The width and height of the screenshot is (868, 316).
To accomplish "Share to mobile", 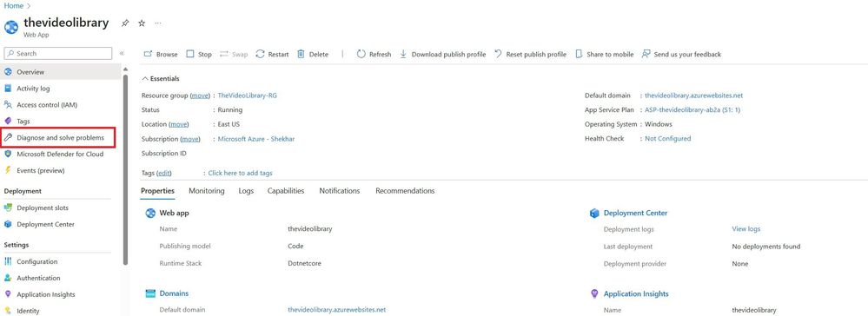I will point(605,54).
